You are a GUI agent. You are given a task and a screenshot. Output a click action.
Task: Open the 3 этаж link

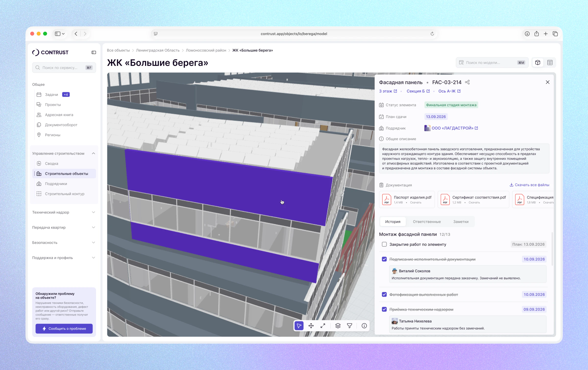[388, 91]
